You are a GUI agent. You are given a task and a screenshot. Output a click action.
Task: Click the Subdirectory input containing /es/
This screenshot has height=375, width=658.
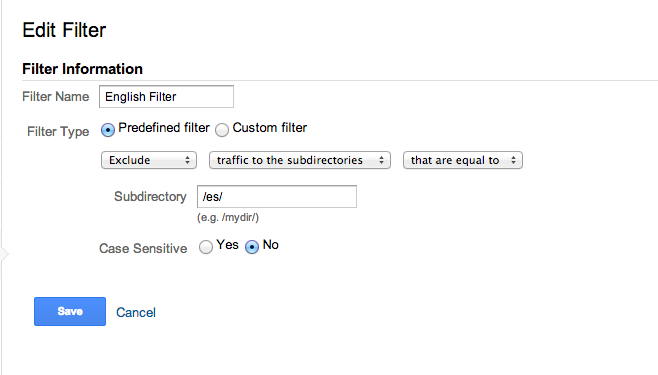click(x=277, y=196)
